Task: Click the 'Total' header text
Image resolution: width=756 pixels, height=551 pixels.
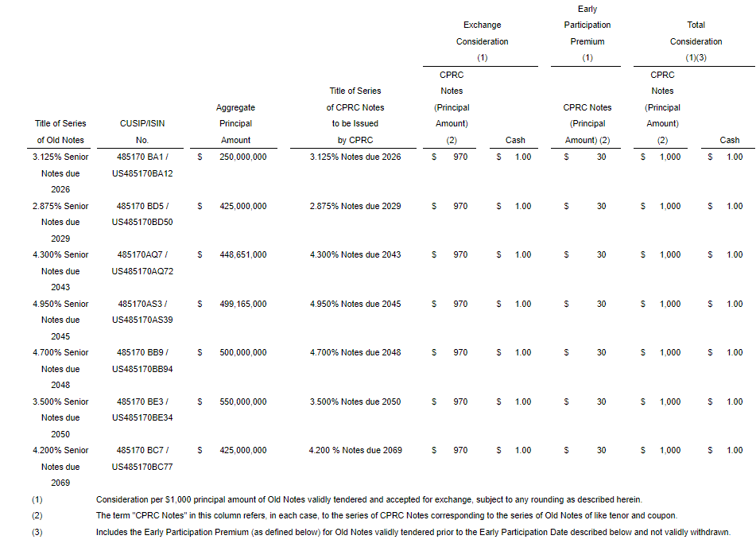Action: pos(696,25)
